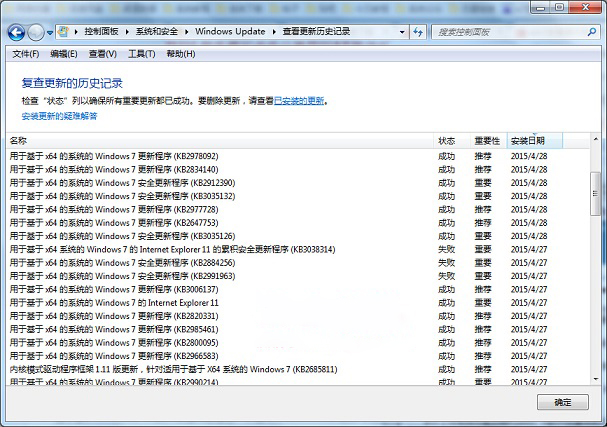Image resolution: width=607 pixels, height=427 pixels.
Task: Click the search magnifier icon
Action: (592, 32)
